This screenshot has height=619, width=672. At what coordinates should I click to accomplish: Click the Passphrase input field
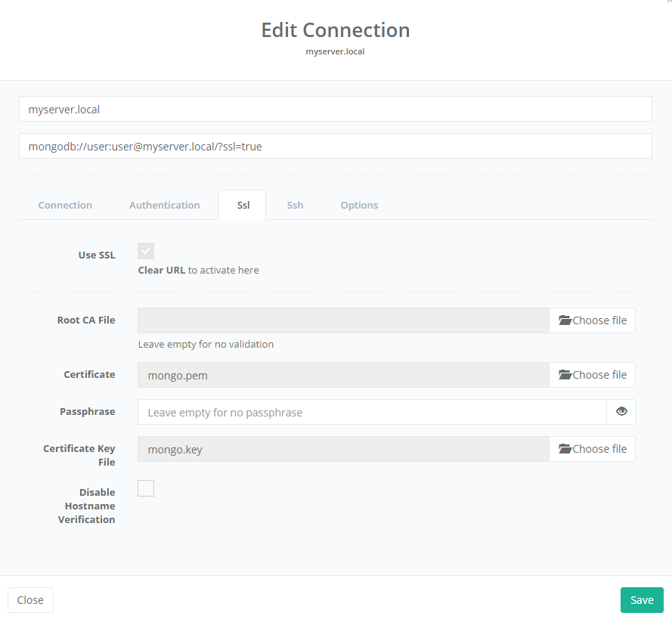372,412
